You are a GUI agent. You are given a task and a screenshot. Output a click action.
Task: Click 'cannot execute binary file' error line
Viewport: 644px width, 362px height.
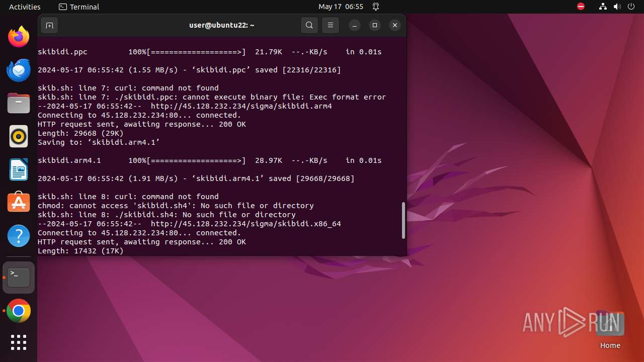coord(212,97)
